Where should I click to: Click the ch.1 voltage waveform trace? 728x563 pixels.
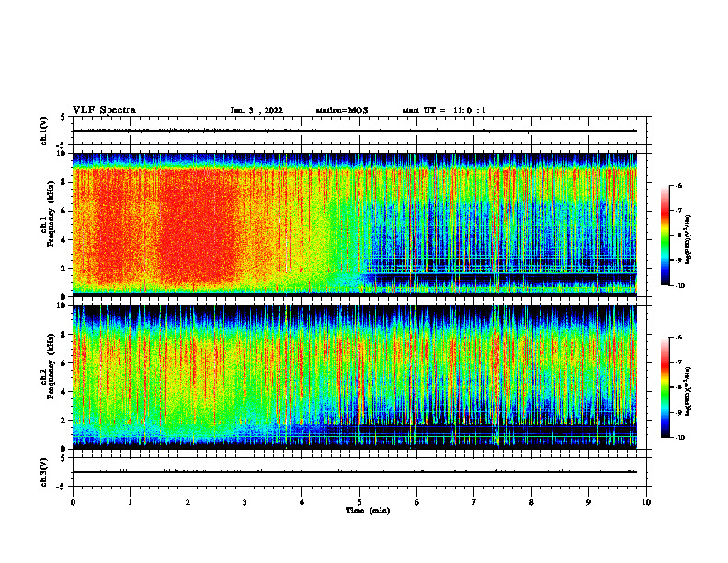(x=355, y=131)
